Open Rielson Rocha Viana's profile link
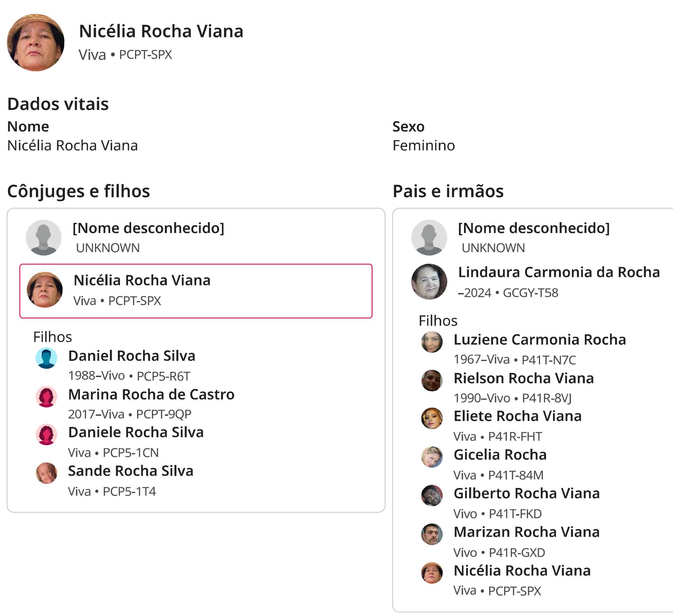Viewport: 673px width, 616px height. coord(523,378)
